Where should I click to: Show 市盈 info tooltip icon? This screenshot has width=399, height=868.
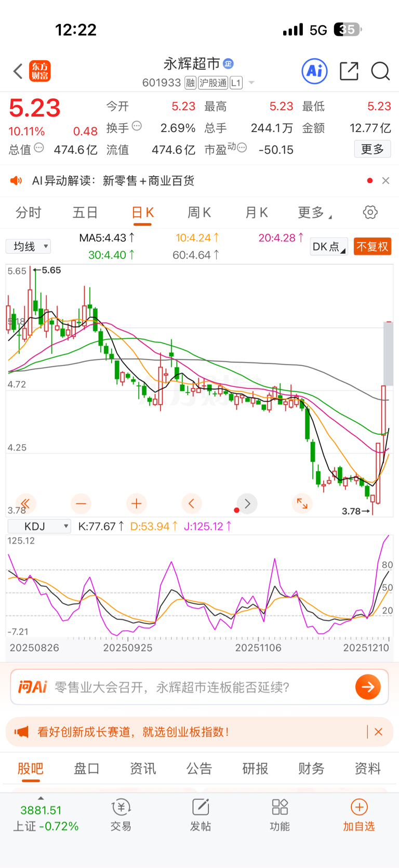pos(242,148)
